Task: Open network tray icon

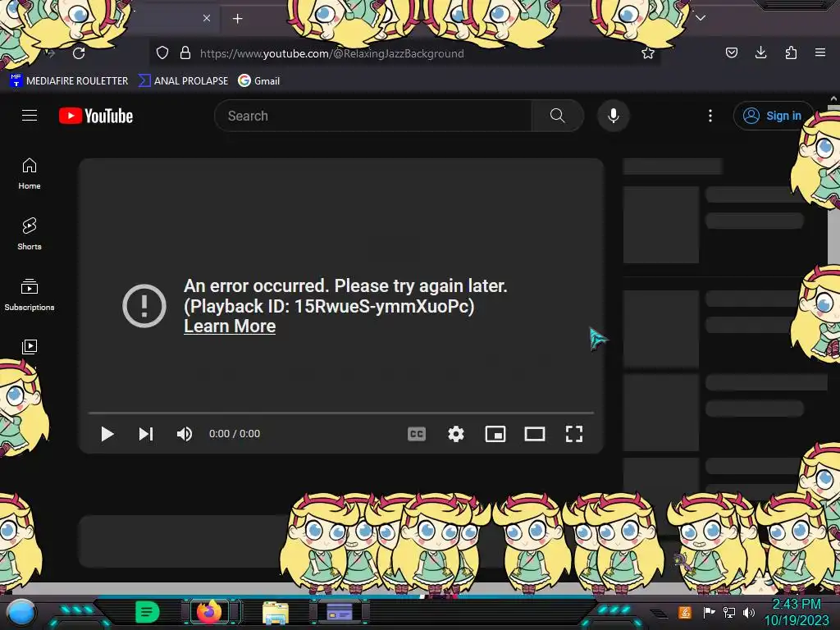Action: coord(729,612)
